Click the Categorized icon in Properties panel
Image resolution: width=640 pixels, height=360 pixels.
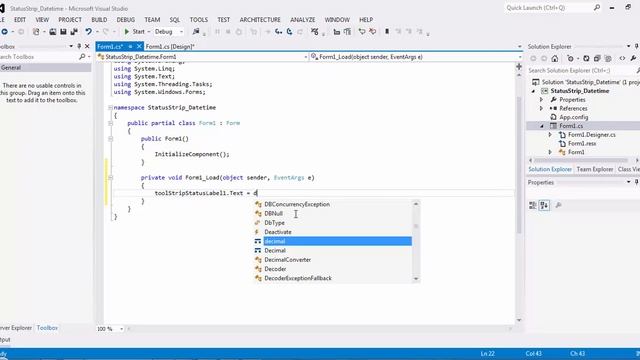[x=533, y=205]
